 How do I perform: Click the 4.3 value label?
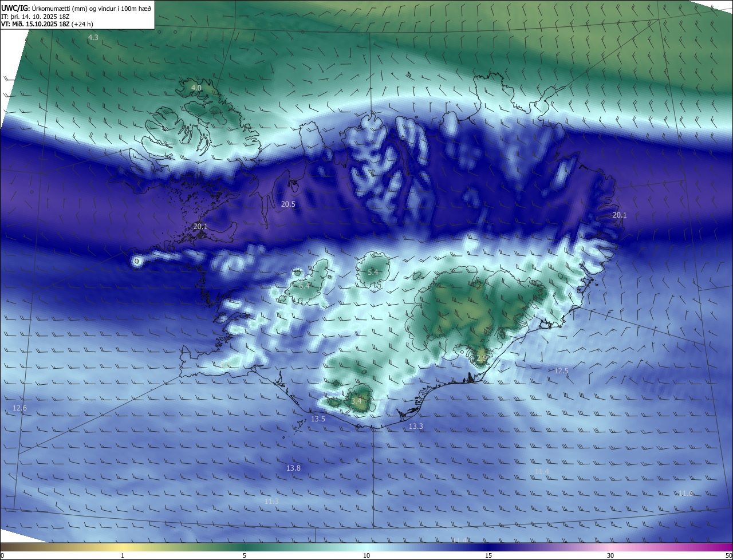pos(93,37)
